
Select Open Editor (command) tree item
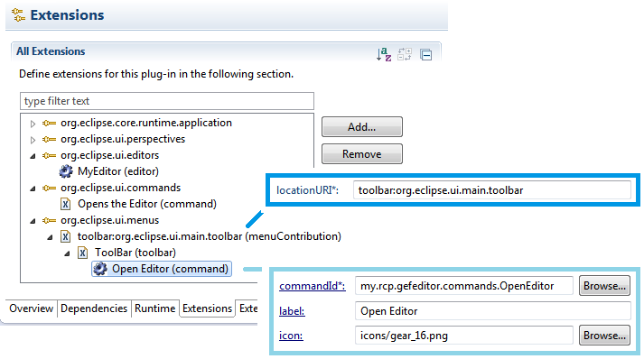pos(162,269)
